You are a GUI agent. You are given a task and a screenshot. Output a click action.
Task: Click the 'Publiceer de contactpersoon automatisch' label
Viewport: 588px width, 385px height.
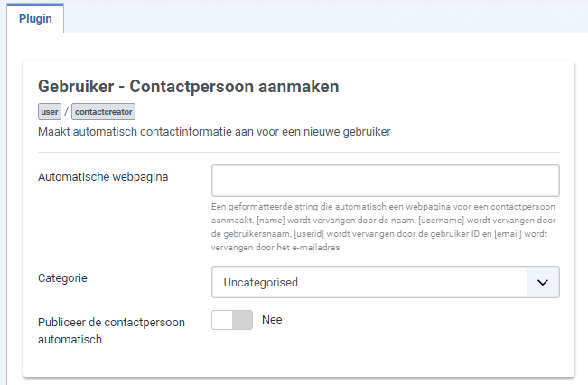point(111,331)
